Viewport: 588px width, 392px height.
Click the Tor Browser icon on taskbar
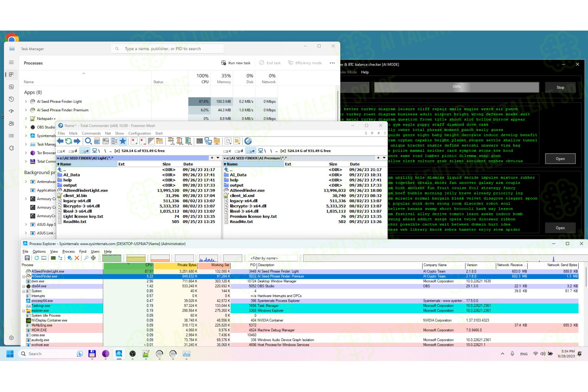[105, 354]
